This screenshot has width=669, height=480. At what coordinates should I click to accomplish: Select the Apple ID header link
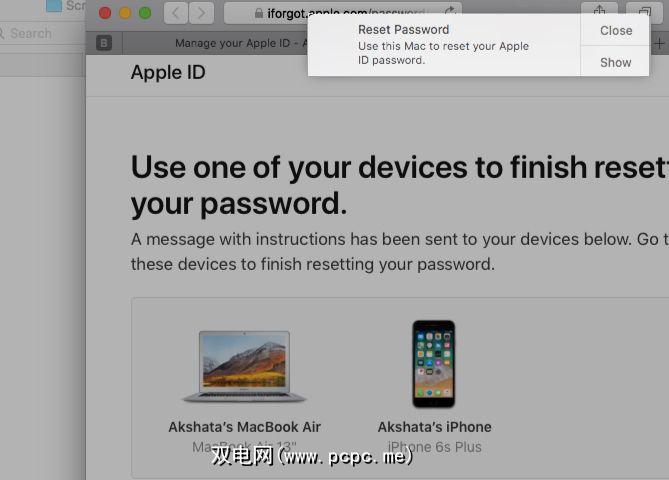point(168,72)
